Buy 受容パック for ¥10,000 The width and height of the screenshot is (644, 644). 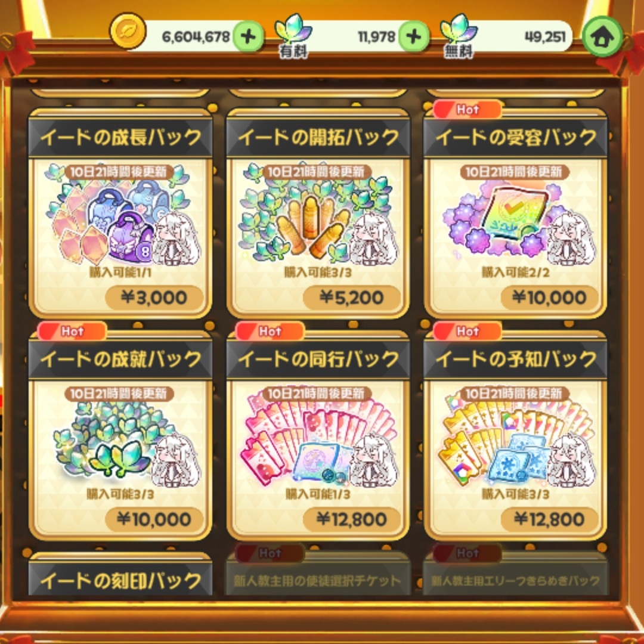pos(549,298)
